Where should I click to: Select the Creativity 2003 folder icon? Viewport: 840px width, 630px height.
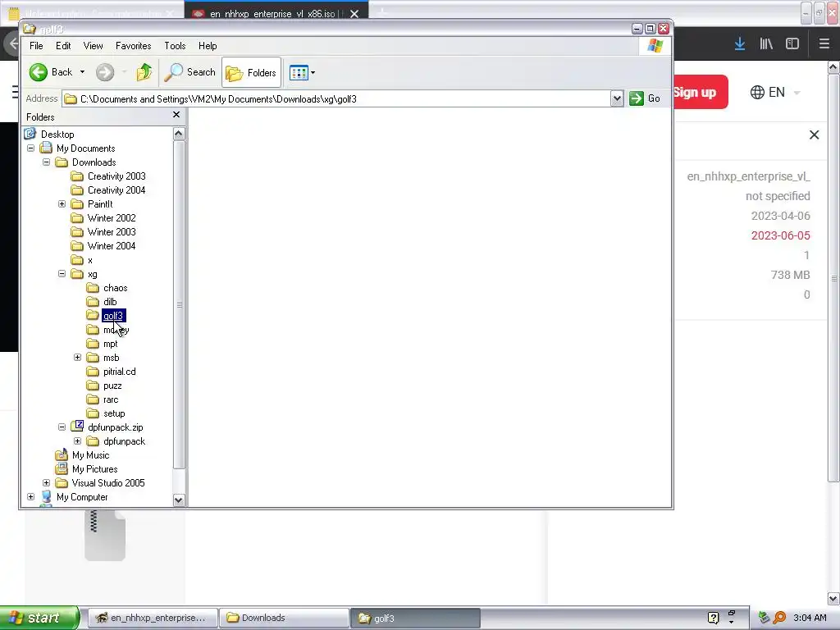[x=78, y=176]
